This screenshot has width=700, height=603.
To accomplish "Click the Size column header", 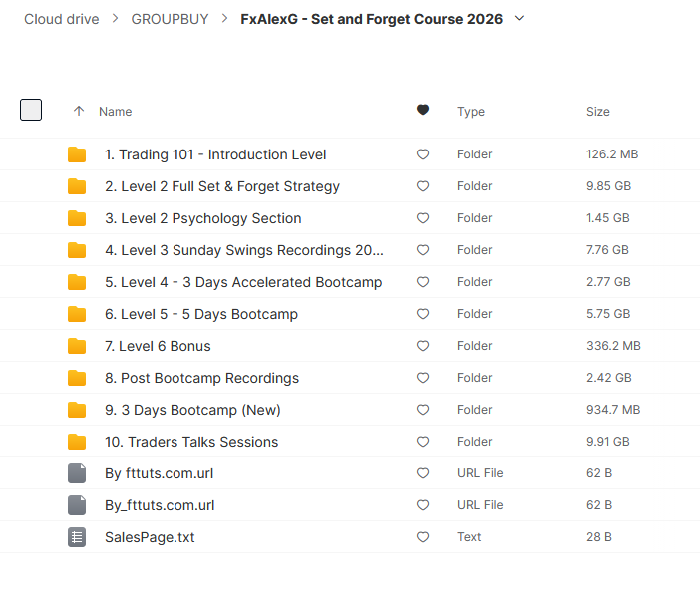I will tap(598, 112).
